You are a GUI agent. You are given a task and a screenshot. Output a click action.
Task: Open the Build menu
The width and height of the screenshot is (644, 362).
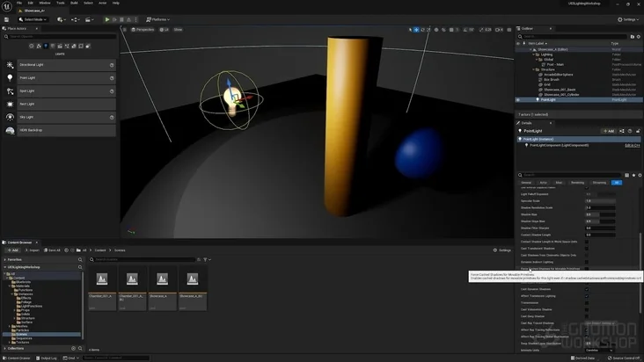click(x=74, y=3)
